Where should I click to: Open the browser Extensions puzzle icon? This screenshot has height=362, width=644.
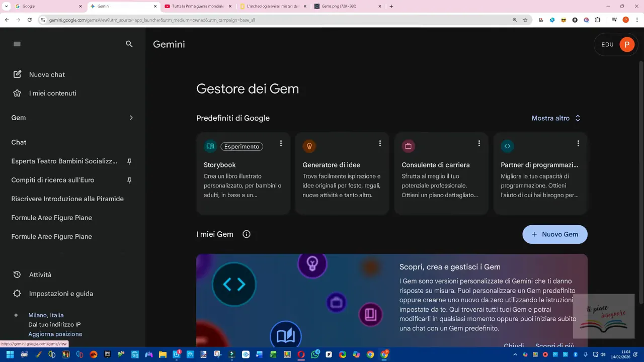pos(598,20)
